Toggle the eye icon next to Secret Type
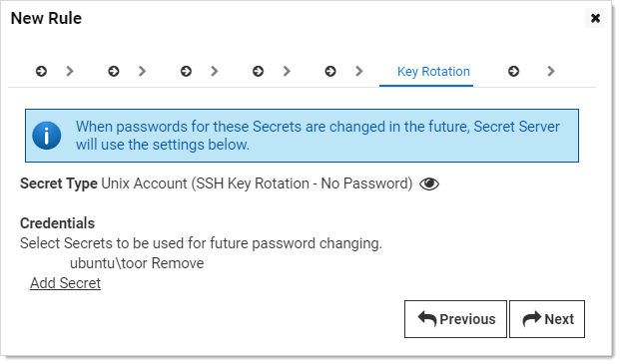Image resolution: width=620 pixels, height=364 pixels. point(429,183)
